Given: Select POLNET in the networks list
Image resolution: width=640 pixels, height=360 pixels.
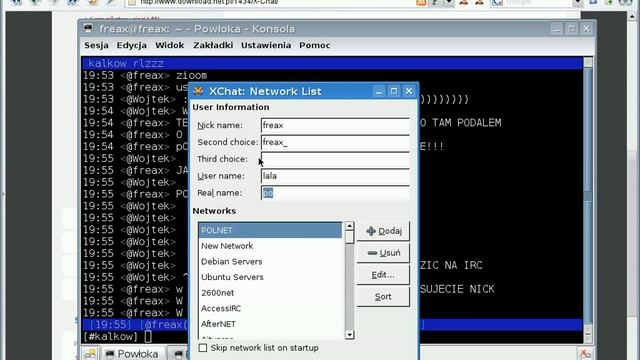Looking at the screenshot, I should [x=270, y=230].
